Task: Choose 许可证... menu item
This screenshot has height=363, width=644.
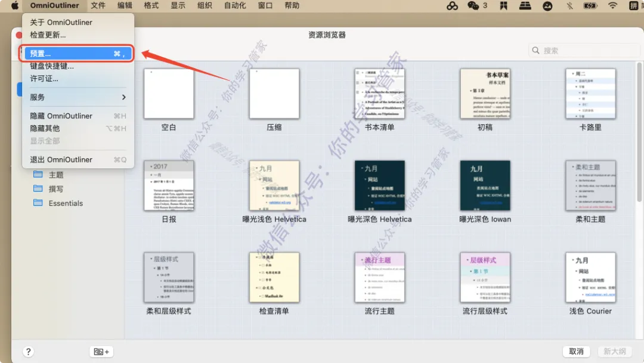Action: point(78,79)
